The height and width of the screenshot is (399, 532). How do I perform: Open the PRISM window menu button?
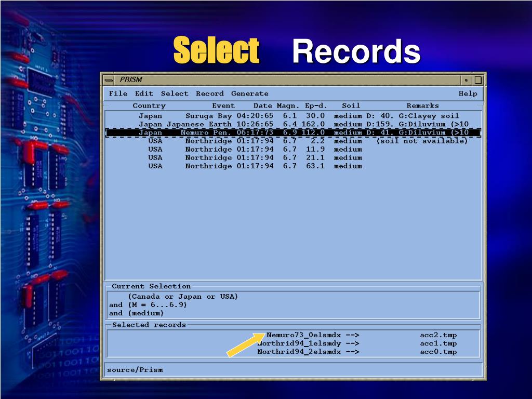(109, 80)
